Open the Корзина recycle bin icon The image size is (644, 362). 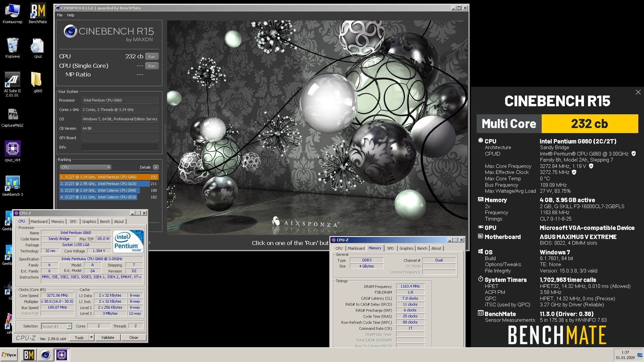(12, 48)
